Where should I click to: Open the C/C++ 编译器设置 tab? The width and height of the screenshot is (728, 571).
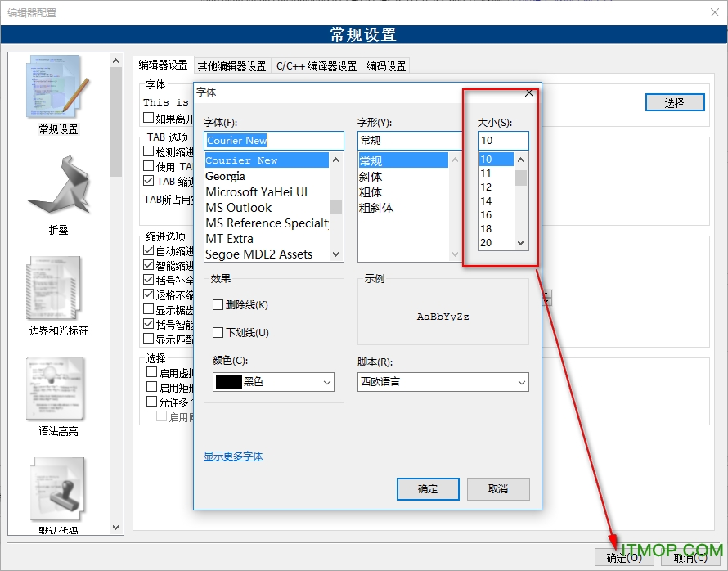click(x=317, y=66)
